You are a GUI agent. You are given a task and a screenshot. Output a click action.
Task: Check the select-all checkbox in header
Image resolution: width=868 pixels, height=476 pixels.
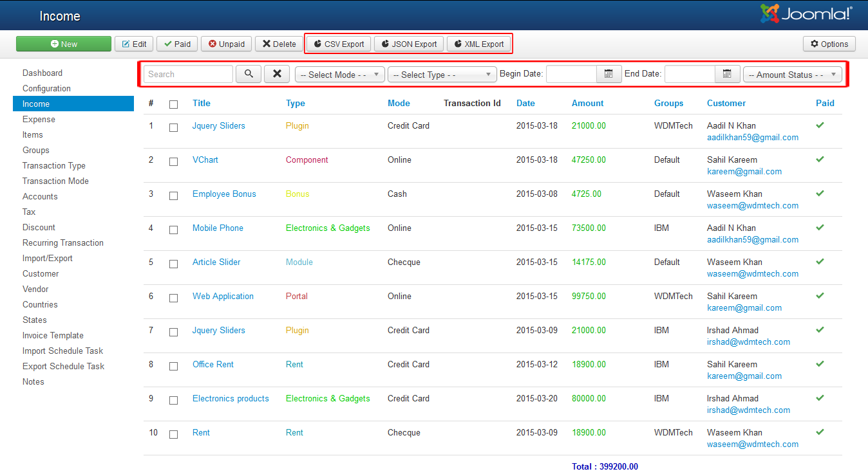click(x=173, y=104)
